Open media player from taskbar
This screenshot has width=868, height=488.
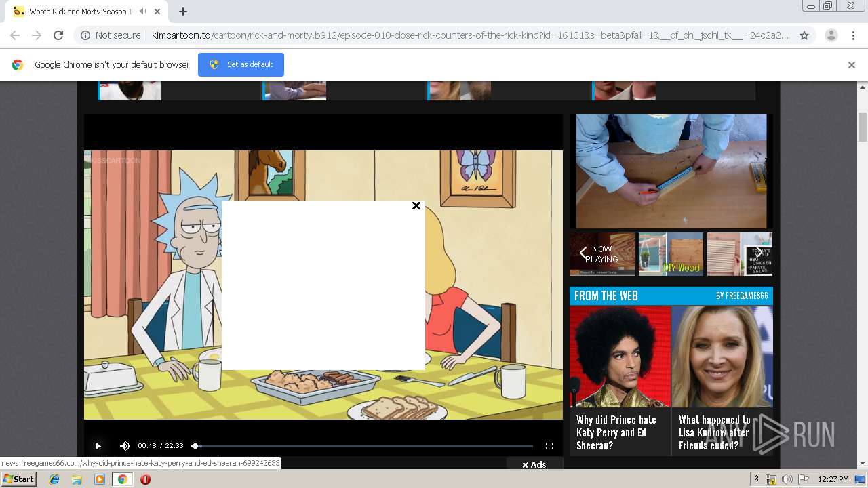(x=99, y=479)
